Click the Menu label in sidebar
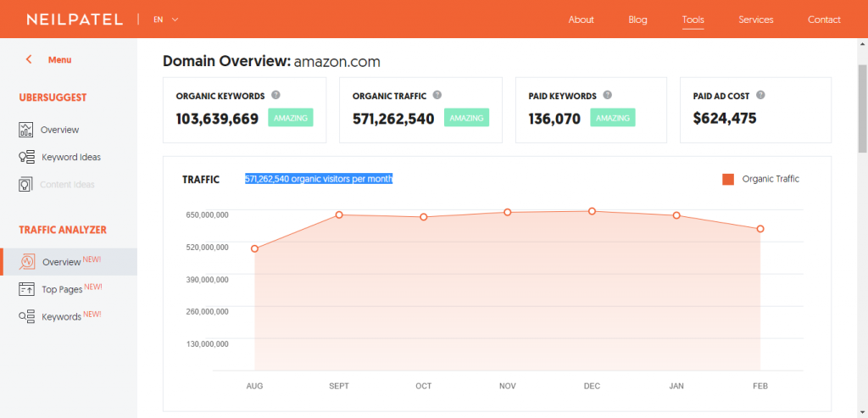Screen dimensions: 868x418 click(60, 60)
